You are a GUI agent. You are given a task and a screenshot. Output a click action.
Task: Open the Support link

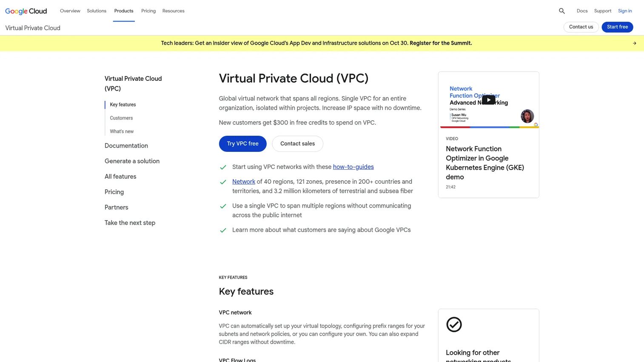tap(603, 11)
